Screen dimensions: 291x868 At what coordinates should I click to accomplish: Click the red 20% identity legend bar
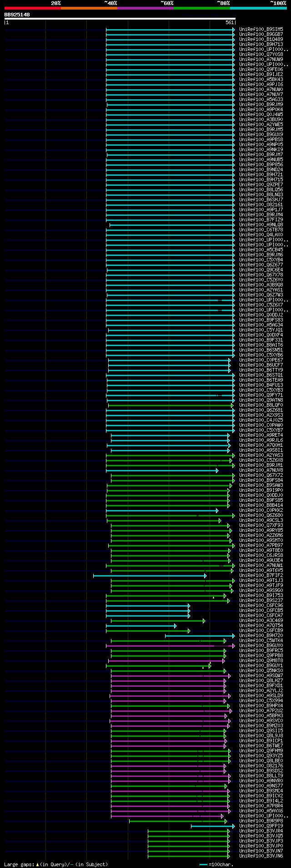point(33,8)
